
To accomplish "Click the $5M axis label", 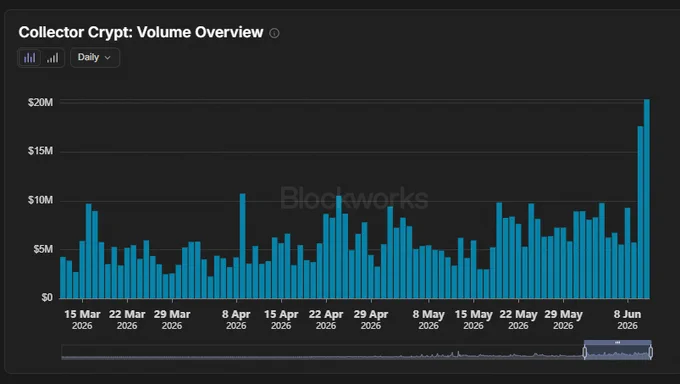I will tap(43, 249).
